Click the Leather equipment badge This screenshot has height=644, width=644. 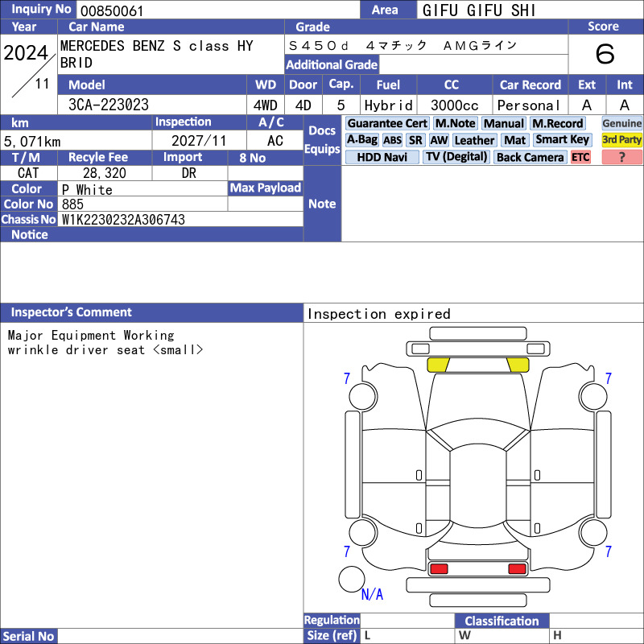(474, 140)
